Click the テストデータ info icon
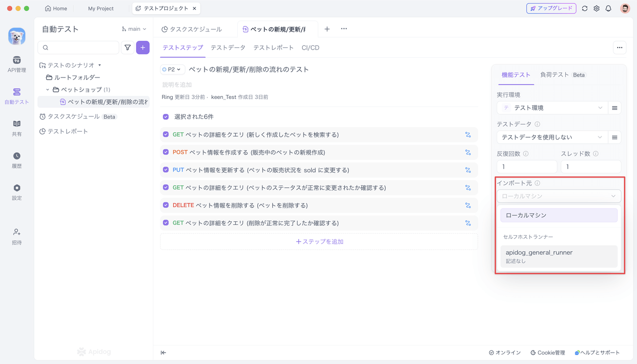This screenshot has height=364, width=637. pyautogui.click(x=537, y=124)
